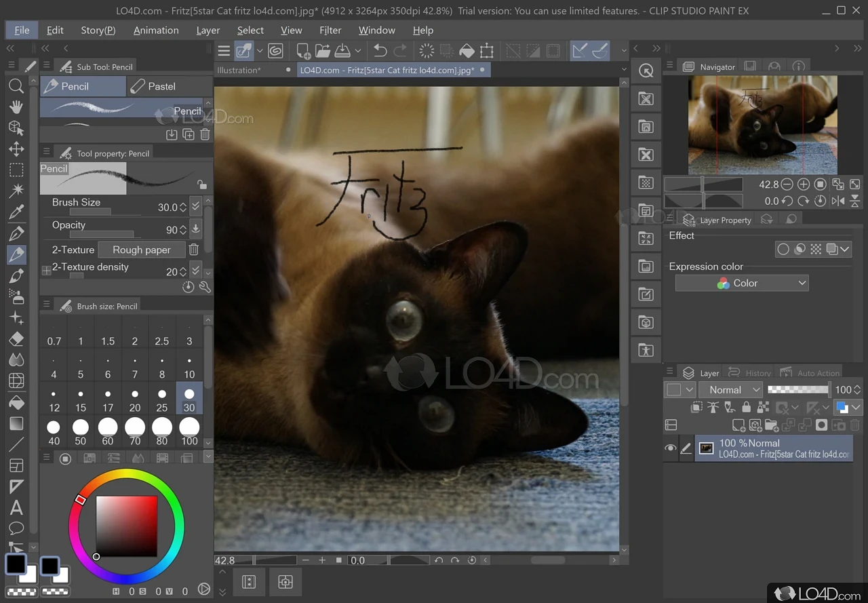Open Clip Studio spiral icon
This screenshot has height=603, width=868.
[275, 51]
